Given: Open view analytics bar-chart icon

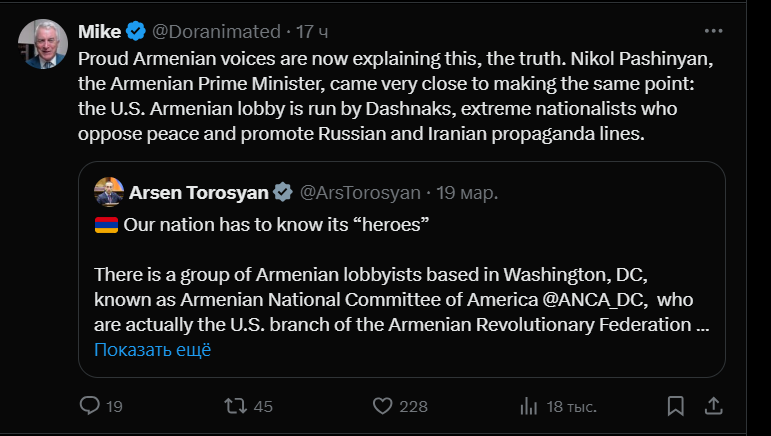Looking at the screenshot, I should click(x=529, y=406).
